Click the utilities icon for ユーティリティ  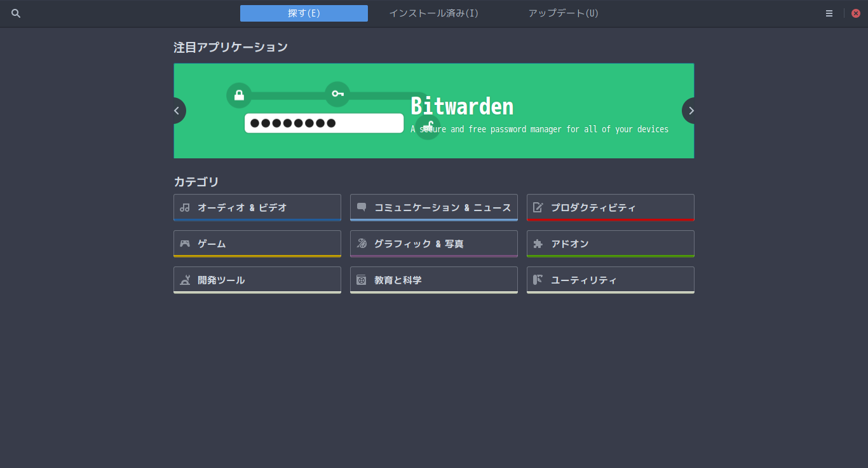538,280
